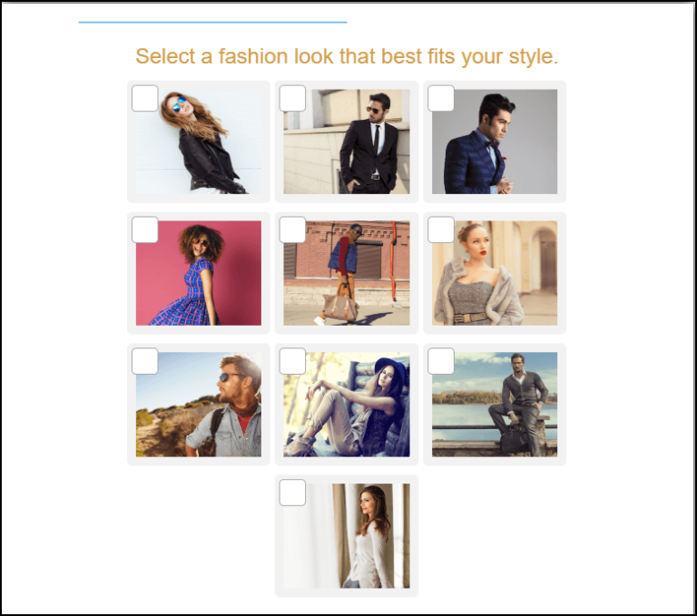Select checkbox on blue plaid dress photo
Screen dimensions: 697x616
tap(145, 230)
